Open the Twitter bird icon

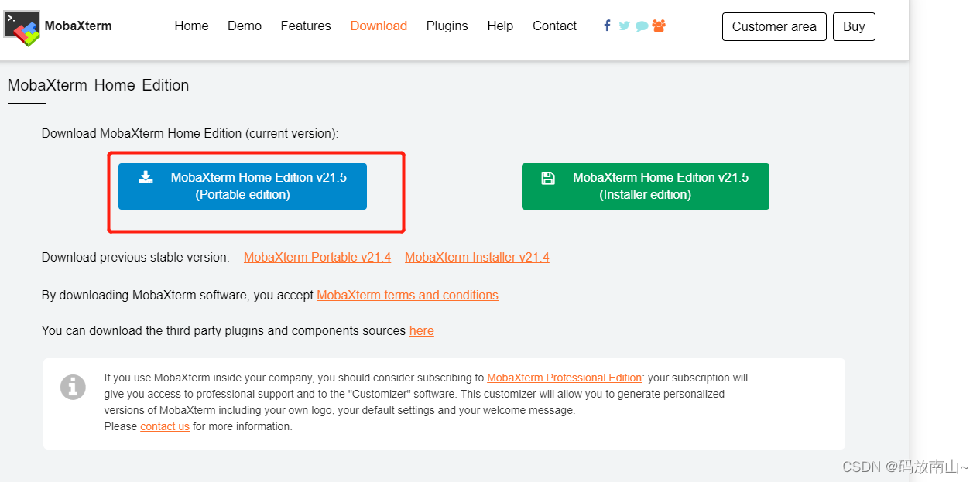click(625, 26)
